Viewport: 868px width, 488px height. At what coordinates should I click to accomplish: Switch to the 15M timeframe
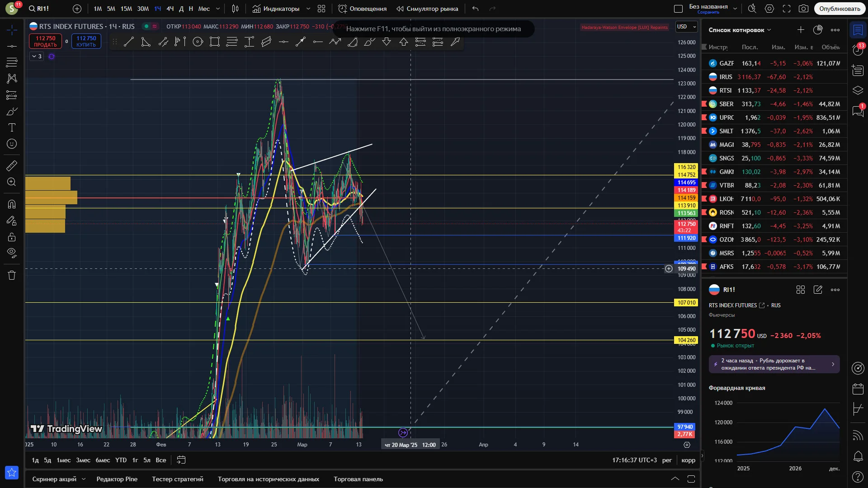(126, 9)
